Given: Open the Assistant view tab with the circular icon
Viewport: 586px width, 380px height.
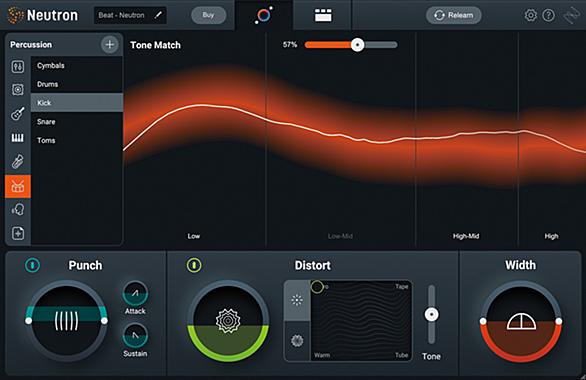Looking at the screenshot, I should tap(264, 15).
